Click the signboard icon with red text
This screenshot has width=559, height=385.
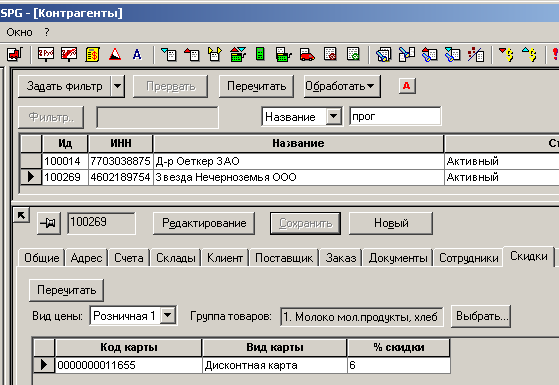pyautogui.click(x=46, y=55)
